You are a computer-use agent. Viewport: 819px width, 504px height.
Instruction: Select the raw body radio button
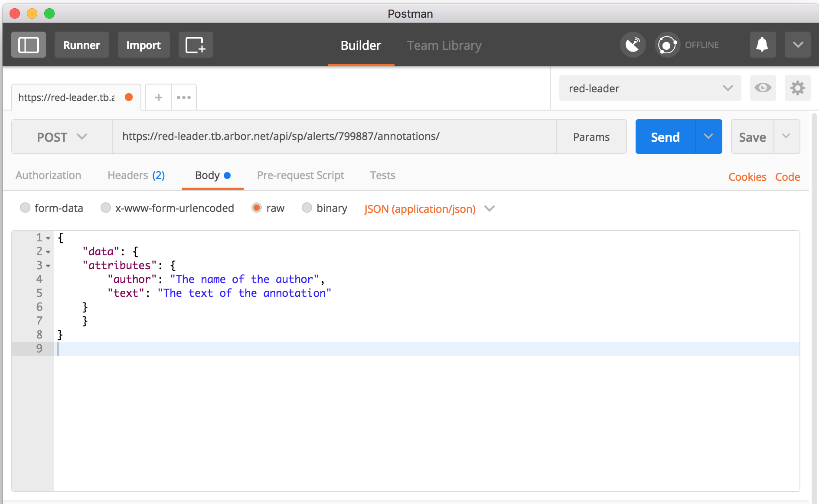257,208
